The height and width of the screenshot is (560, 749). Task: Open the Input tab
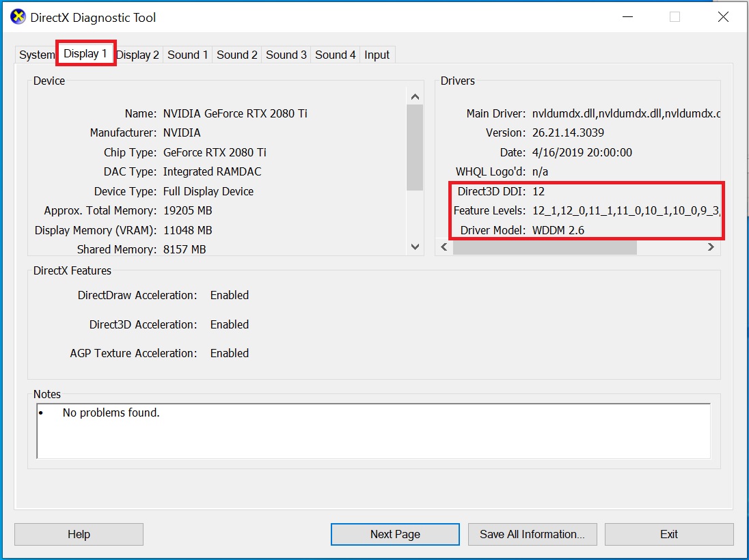[377, 55]
